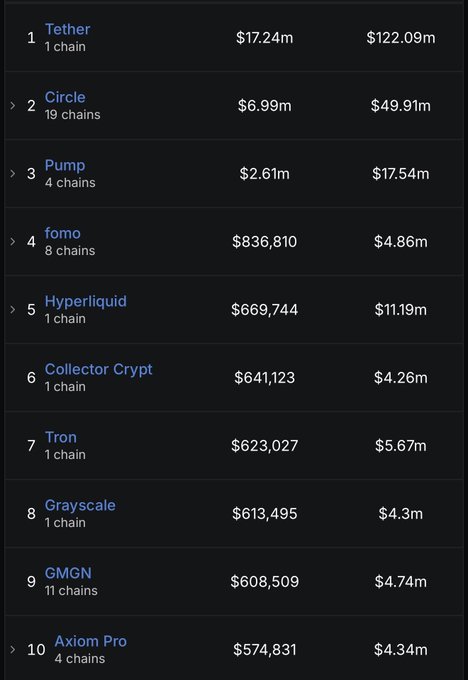
Task: Expand Hyperliquid row details
Action: pyautogui.click(x=13, y=310)
